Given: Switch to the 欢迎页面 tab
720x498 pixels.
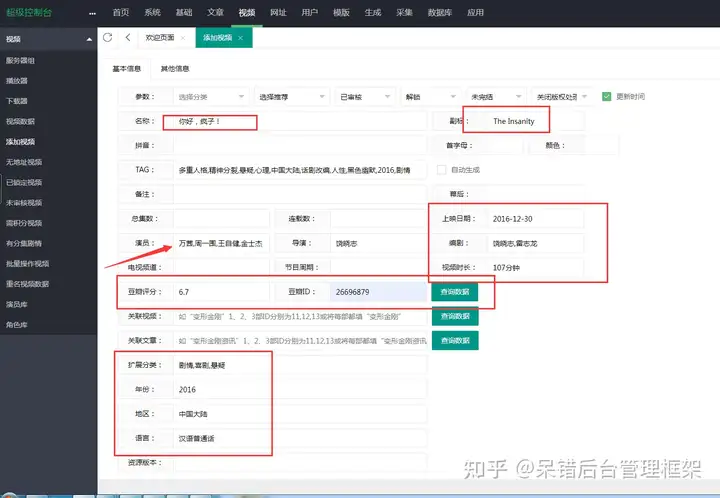Looking at the screenshot, I should [160, 38].
